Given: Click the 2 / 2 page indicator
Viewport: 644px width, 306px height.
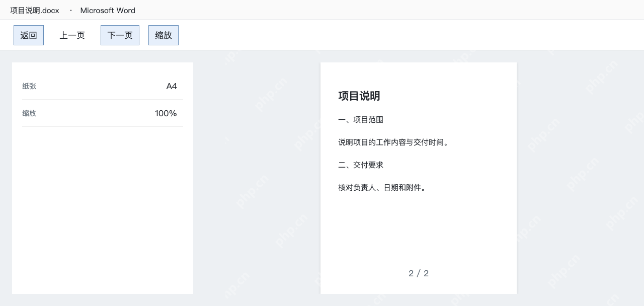Looking at the screenshot, I should (x=419, y=273).
